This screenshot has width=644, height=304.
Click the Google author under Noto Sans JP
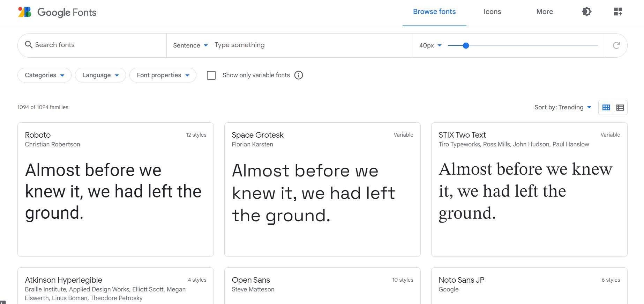coord(449,289)
